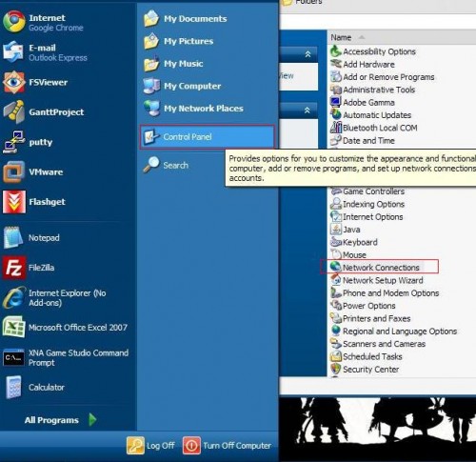Click All Programs label

click(x=51, y=420)
